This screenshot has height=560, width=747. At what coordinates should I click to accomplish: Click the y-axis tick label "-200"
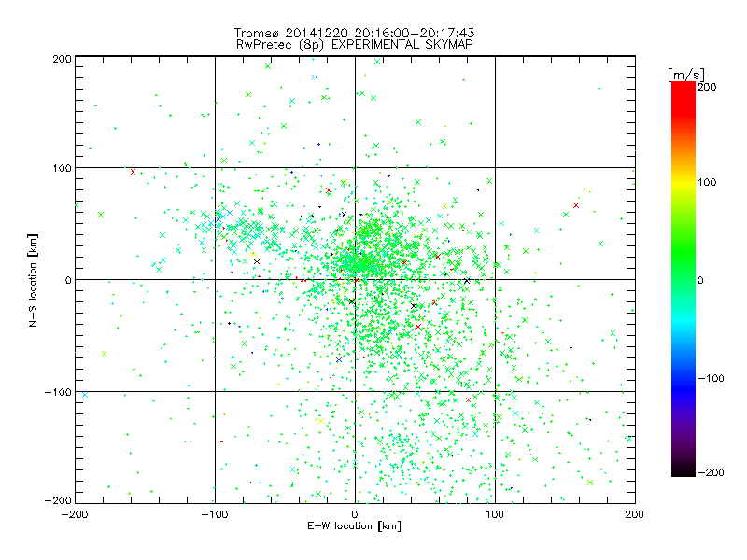[58, 500]
